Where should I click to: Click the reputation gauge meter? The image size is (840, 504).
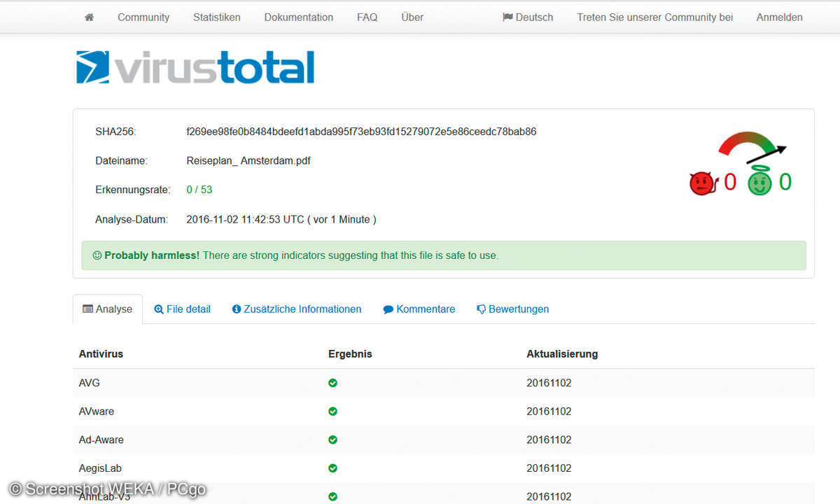pyautogui.click(x=752, y=147)
